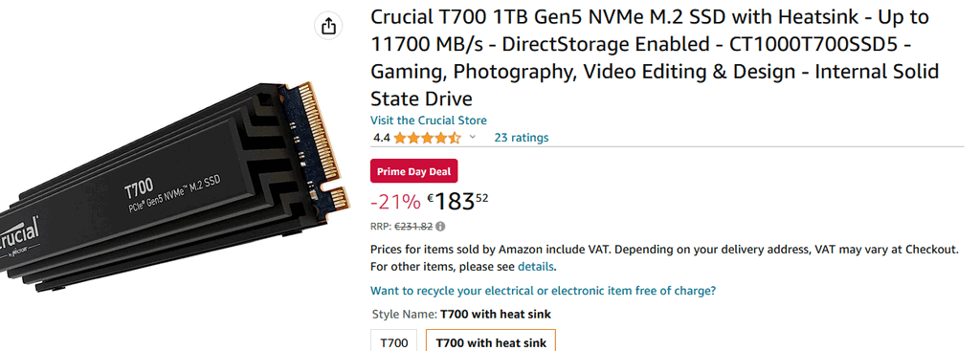This screenshot has height=351, width=980.
Task: Click the info icon next to RRP
Action: tap(440, 226)
